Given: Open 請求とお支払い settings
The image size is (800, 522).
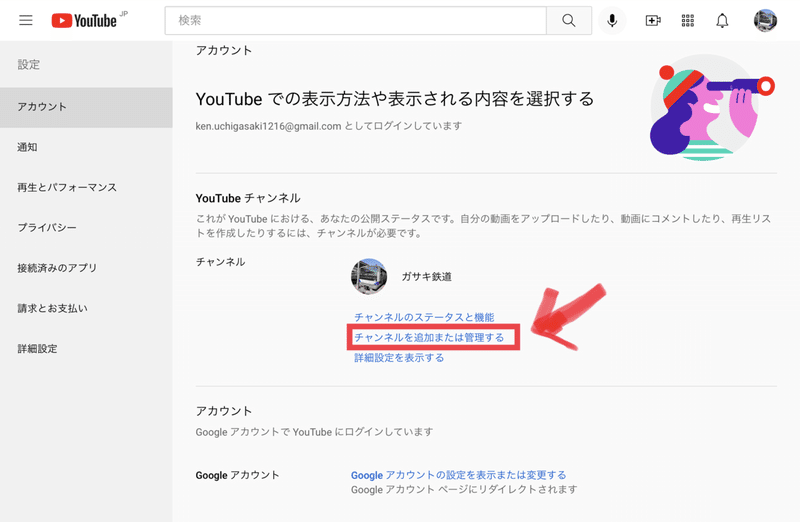Looking at the screenshot, I should [x=86, y=308].
